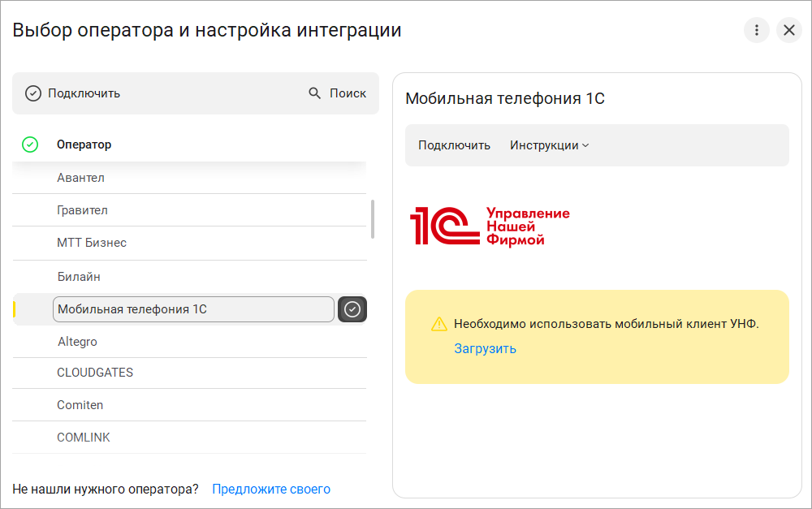The height and width of the screenshot is (509, 812).
Task: Open the three-dot more options menu
Action: click(x=756, y=30)
